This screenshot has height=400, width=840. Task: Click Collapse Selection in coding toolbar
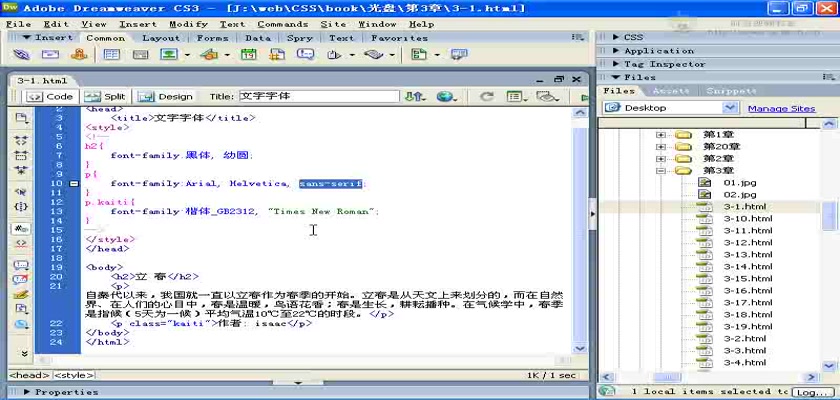21,156
